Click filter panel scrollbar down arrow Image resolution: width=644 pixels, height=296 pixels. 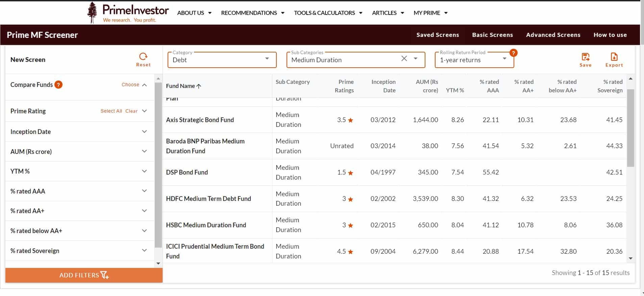158,264
